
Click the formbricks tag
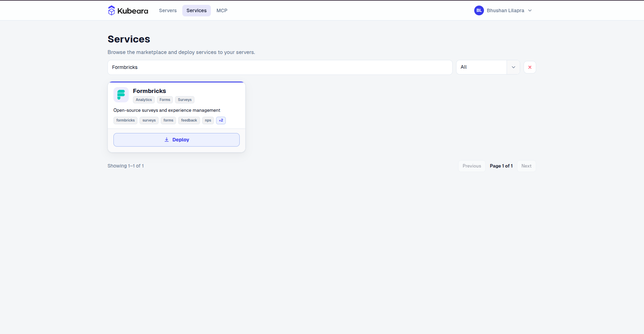pyautogui.click(x=125, y=121)
